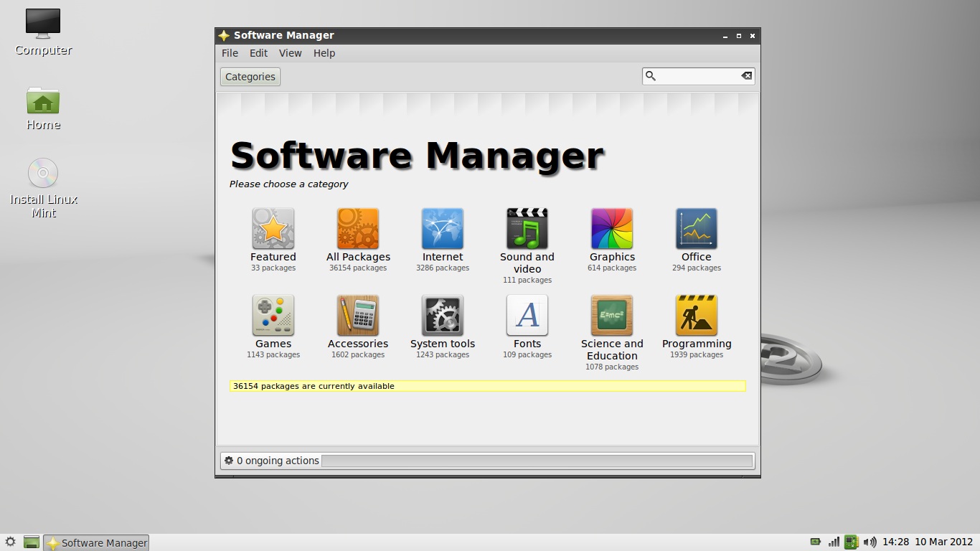Open the Sound and video category icon
Screen dimensions: 980x551
click(x=527, y=229)
